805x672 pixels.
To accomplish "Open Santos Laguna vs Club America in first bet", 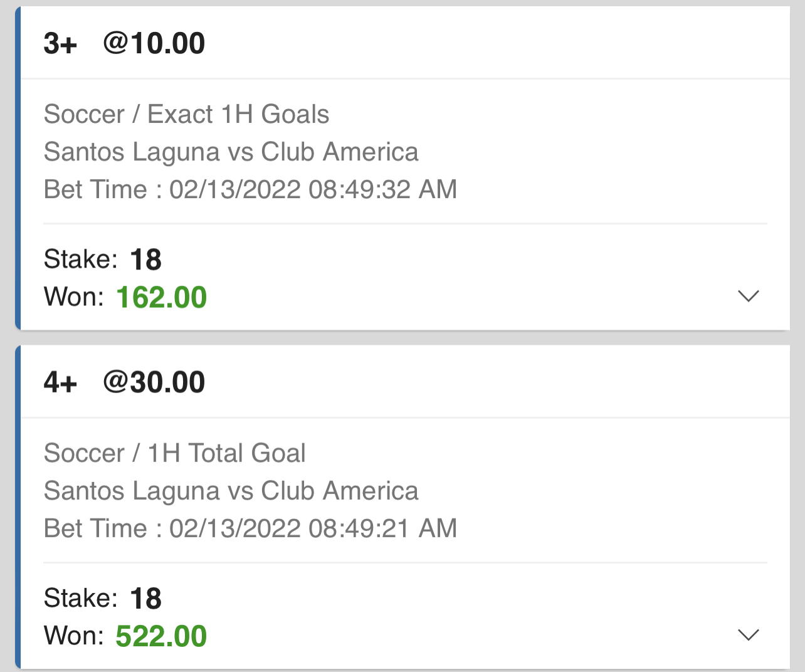I will pos(231,152).
